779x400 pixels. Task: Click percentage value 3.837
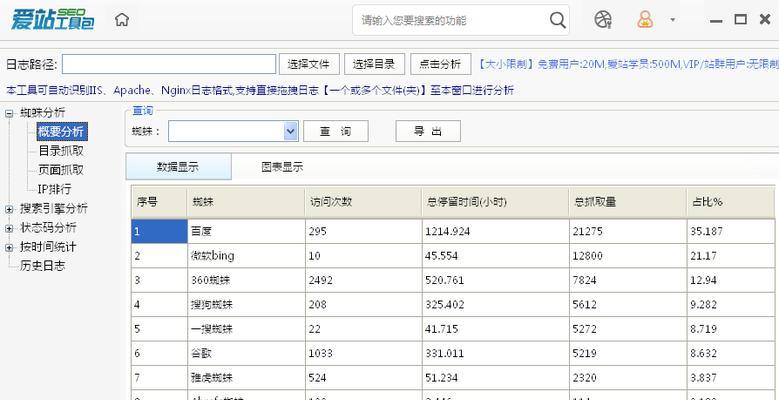(730, 378)
